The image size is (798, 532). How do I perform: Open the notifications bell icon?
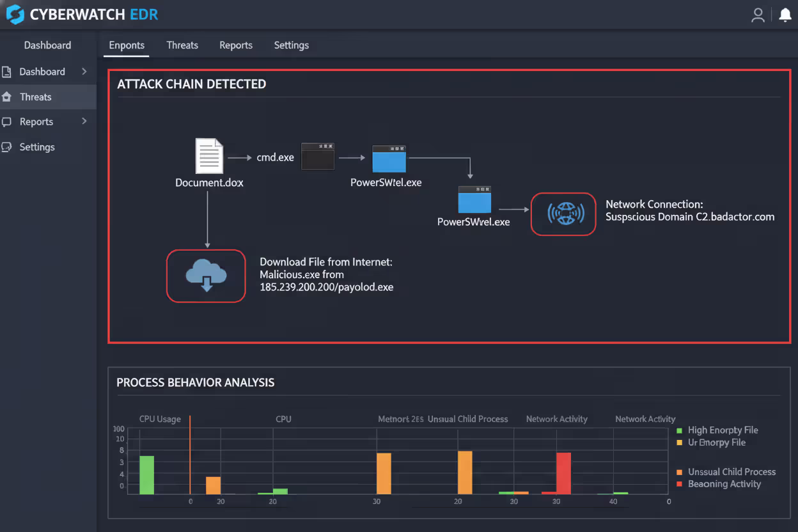[785, 13]
